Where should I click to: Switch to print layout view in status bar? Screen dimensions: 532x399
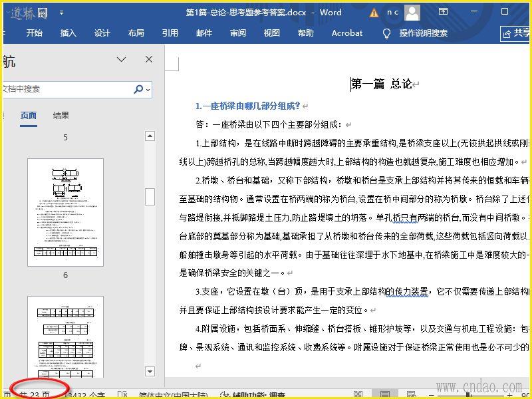tap(385, 394)
